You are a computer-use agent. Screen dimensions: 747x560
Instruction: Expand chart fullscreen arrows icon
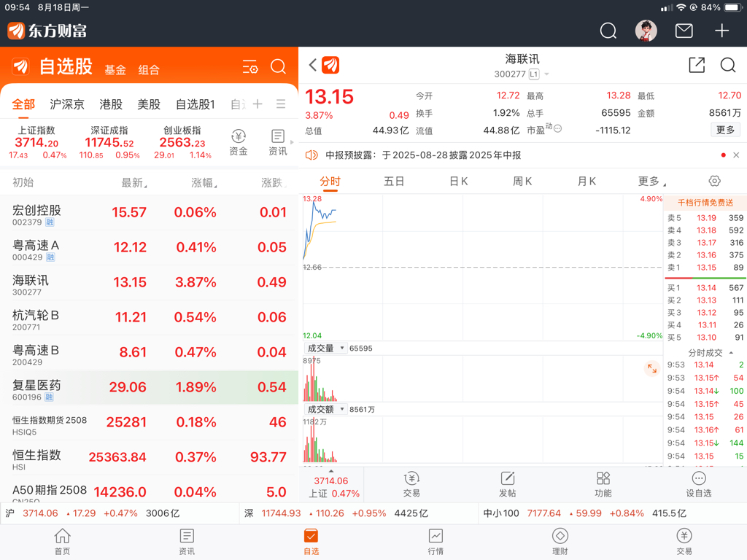click(651, 368)
